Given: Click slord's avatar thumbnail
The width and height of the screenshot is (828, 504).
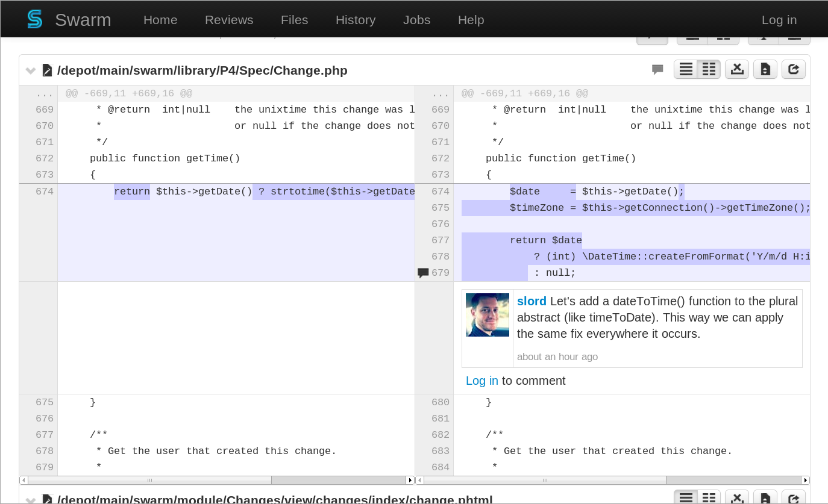Looking at the screenshot, I should tap(488, 315).
